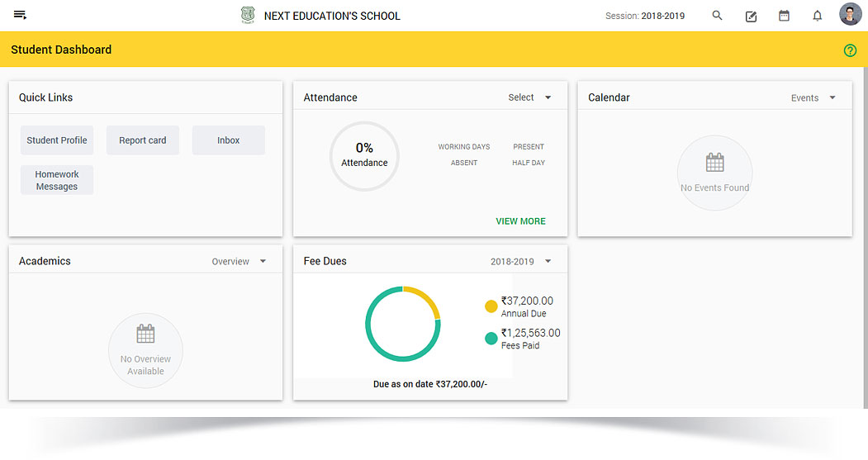Click the compose note pencil icon
The height and width of the screenshot is (460, 868).
(x=751, y=16)
